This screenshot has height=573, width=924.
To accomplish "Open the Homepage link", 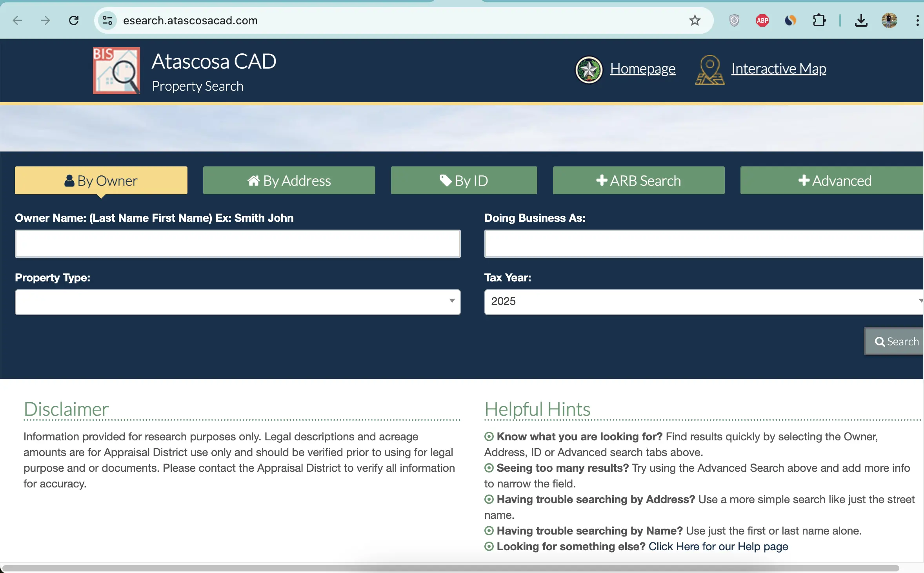I will [x=642, y=69].
